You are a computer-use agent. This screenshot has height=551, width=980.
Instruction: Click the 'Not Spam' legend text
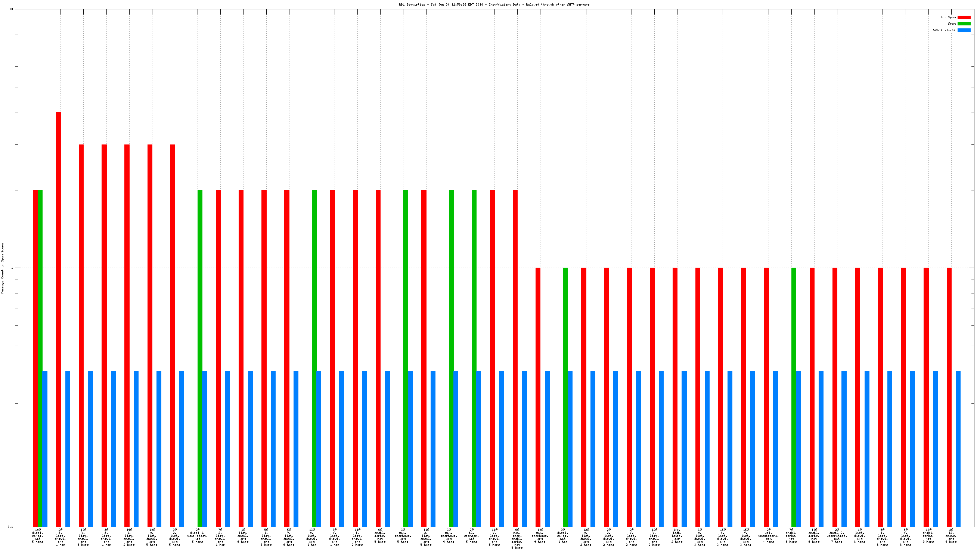tap(948, 17)
